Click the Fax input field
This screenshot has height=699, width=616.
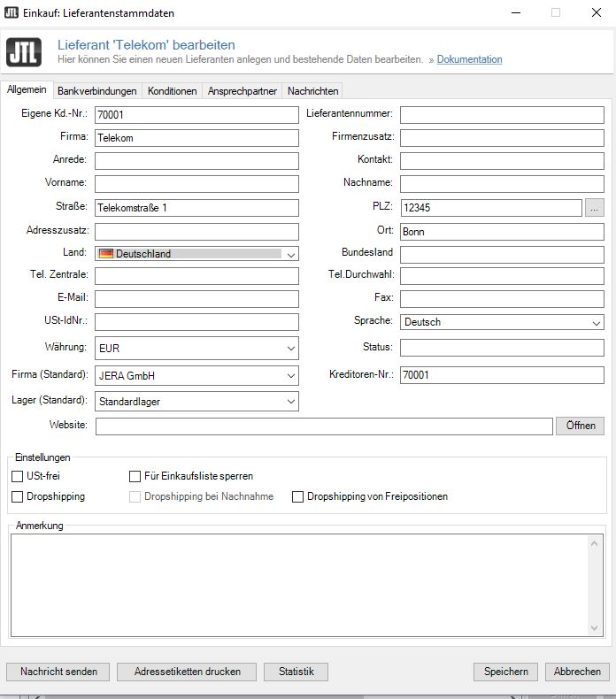(x=502, y=299)
